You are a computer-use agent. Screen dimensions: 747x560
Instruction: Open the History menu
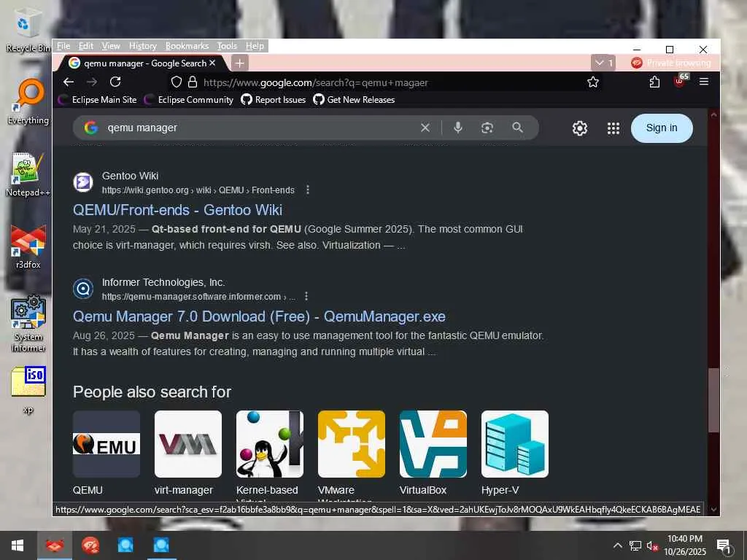(x=143, y=46)
